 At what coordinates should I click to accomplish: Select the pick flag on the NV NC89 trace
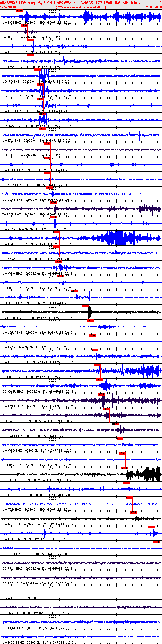86,306
